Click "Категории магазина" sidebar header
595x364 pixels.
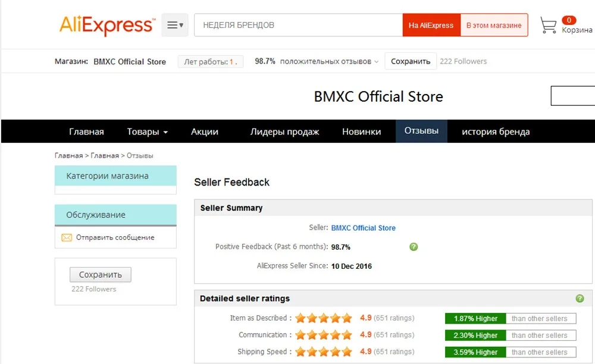point(115,175)
